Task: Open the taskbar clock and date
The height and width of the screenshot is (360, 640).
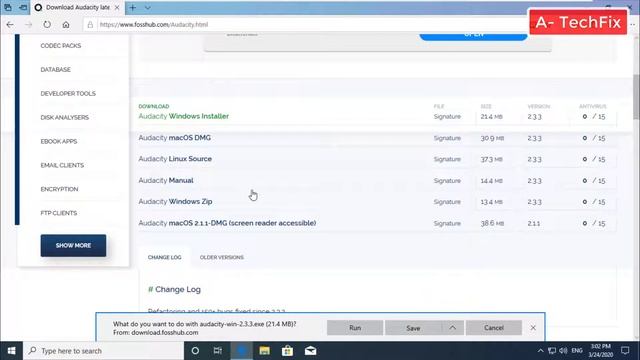Action: 600,351
